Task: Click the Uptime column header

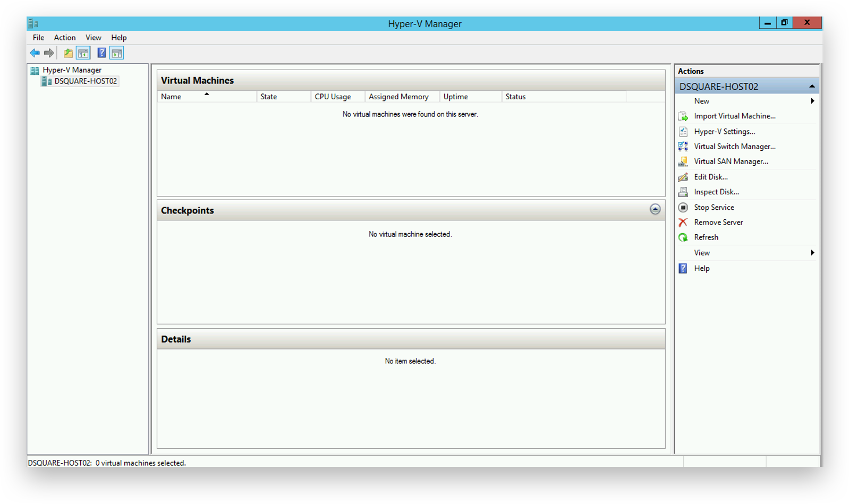Action: point(471,97)
